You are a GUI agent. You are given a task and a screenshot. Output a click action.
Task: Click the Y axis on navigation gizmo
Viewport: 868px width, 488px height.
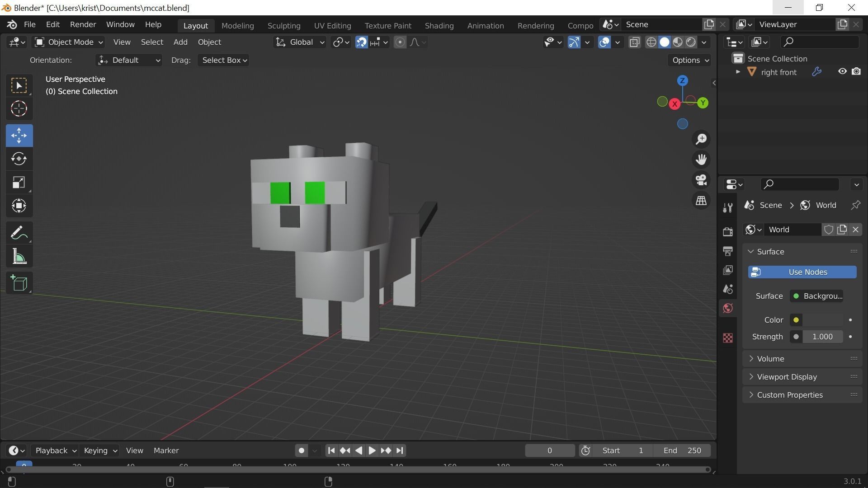point(703,103)
